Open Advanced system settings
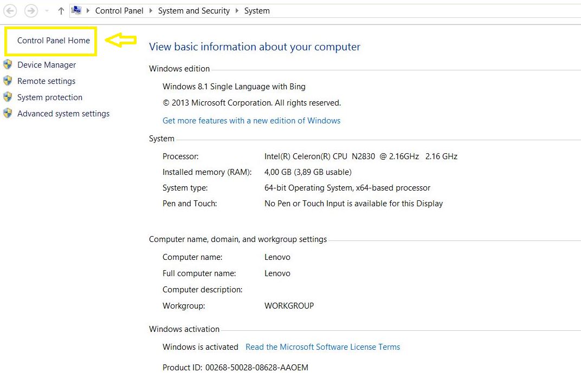The height and width of the screenshot is (392, 581). click(x=63, y=114)
